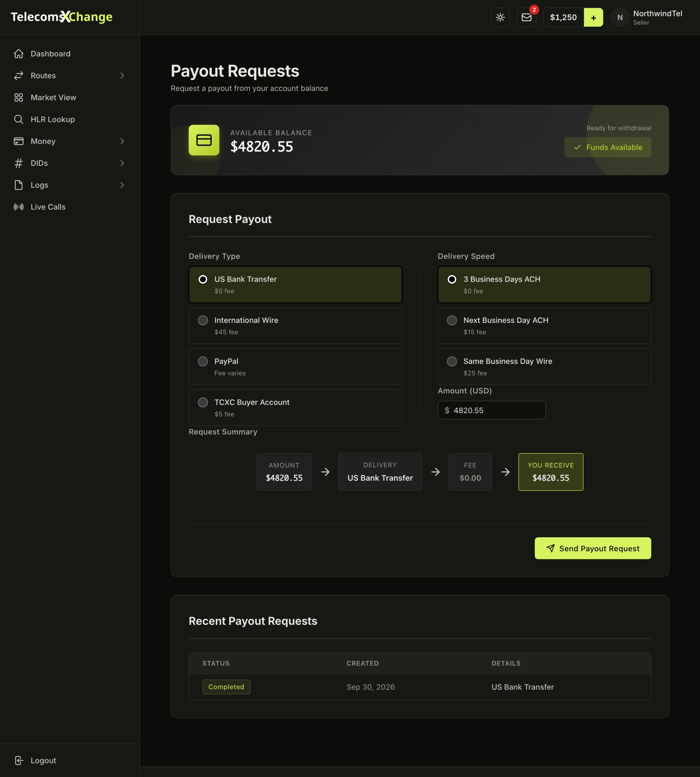The image size is (700, 777).
Task: Click the TelecomsXChange logo
Action: tap(62, 17)
